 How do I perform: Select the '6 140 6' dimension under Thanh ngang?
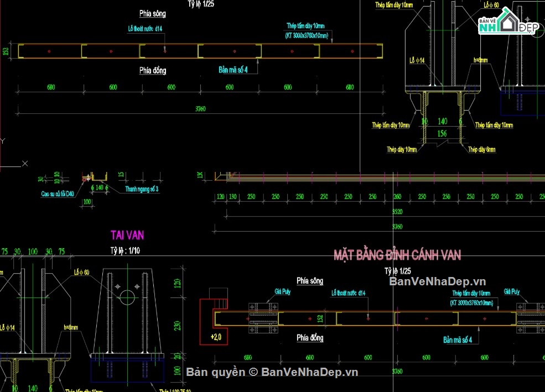point(100,187)
